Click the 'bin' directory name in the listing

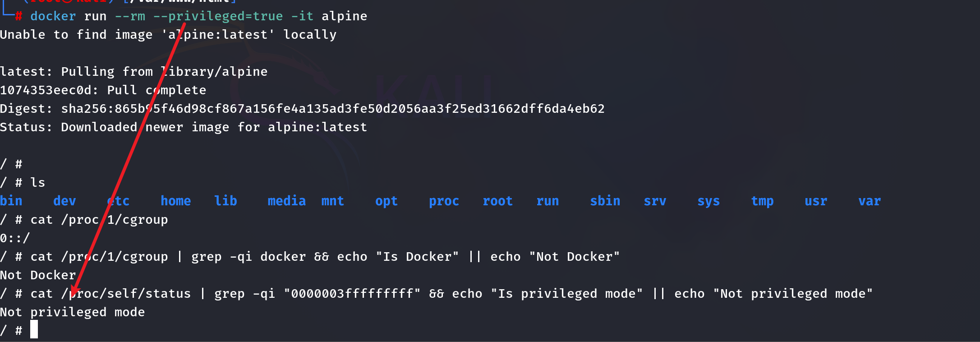click(x=11, y=201)
